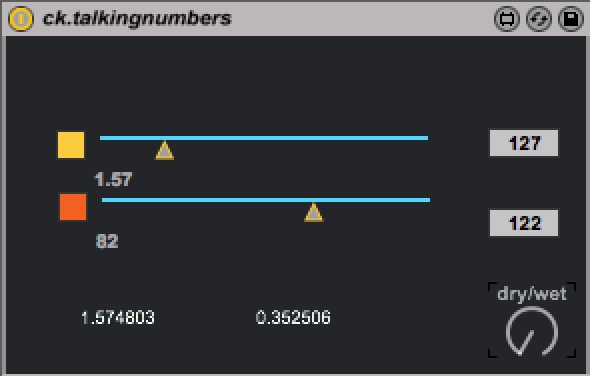Viewport: 590px width, 376px height.
Task: Click the dry/wet label text
Action: click(x=532, y=294)
